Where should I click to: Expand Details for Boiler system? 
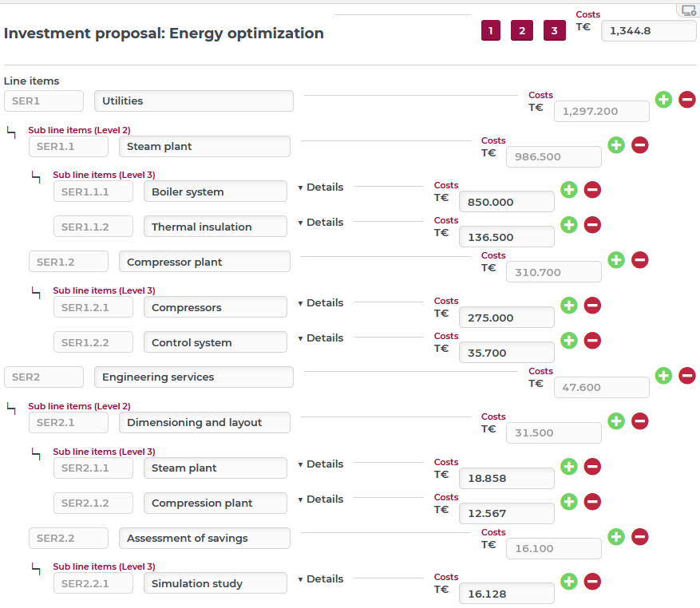pos(321,187)
